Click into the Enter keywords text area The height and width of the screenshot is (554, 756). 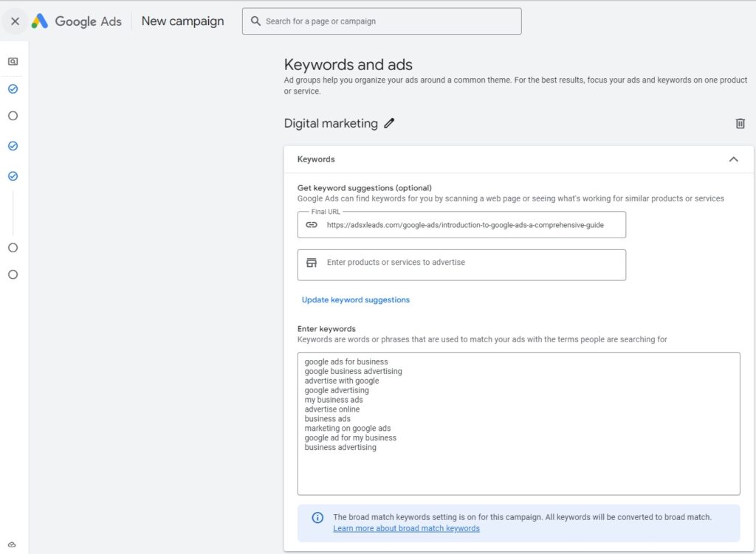pyautogui.click(x=518, y=423)
